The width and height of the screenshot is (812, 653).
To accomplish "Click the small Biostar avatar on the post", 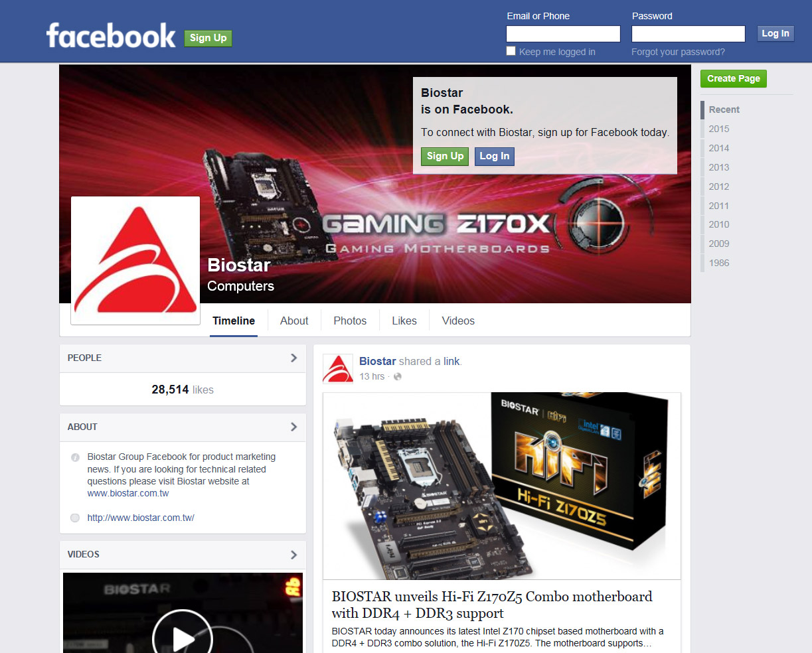I will (337, 369).
